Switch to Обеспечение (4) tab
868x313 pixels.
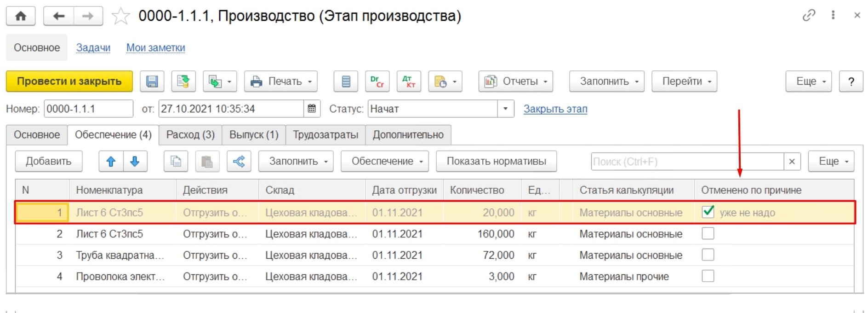113,135
